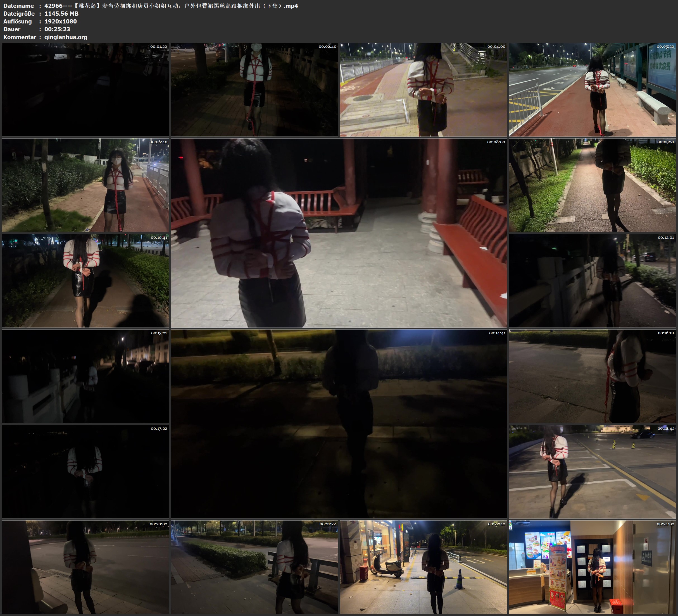This screenshot has height=616, width=678.
Task: Open the large 00:08:00 pavilion frame
Action: (339, 233)
